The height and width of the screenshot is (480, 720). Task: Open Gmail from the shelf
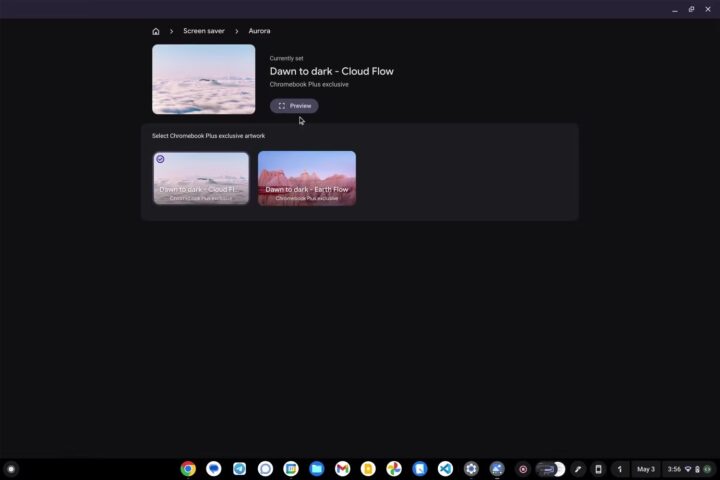pyautogui.click(x=343, y=469)
